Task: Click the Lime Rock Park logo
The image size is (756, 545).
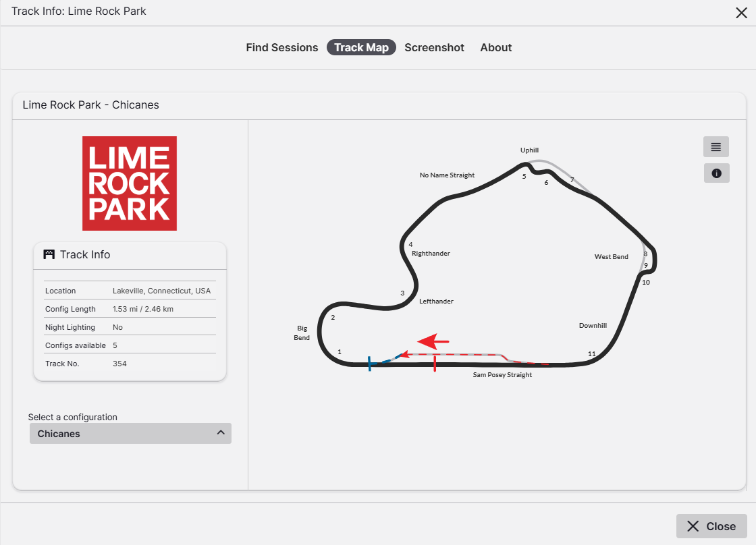Action: (x=130, y=183)
